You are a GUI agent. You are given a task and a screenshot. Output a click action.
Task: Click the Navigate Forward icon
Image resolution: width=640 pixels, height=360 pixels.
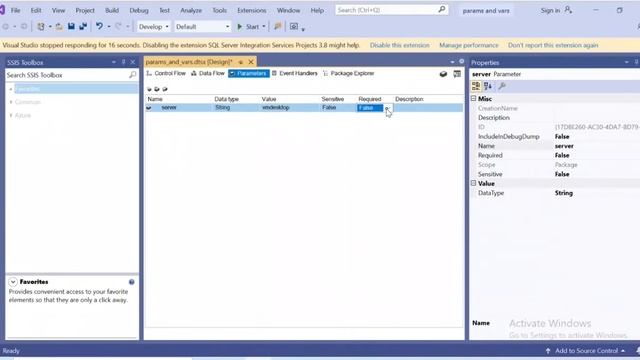[24, 27]
